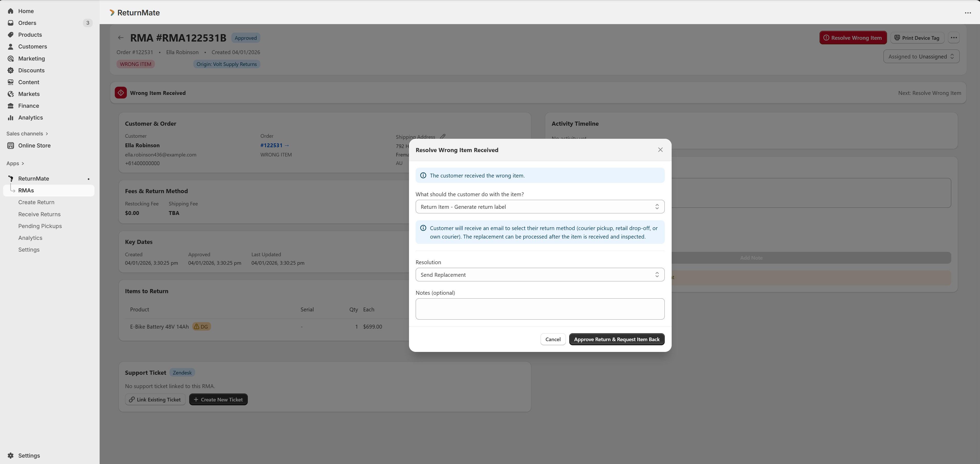Click the info icon beside wrong item message

pos(423,175)
